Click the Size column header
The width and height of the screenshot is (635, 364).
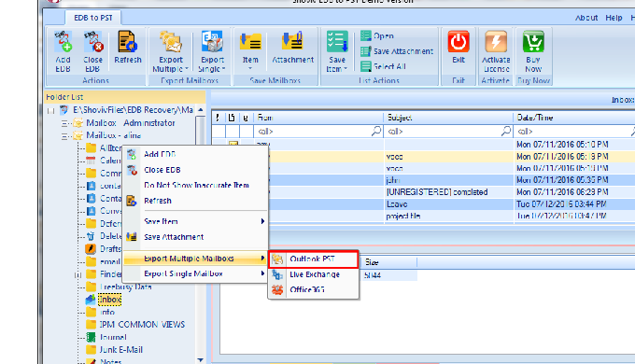click(x=388, y=262)
